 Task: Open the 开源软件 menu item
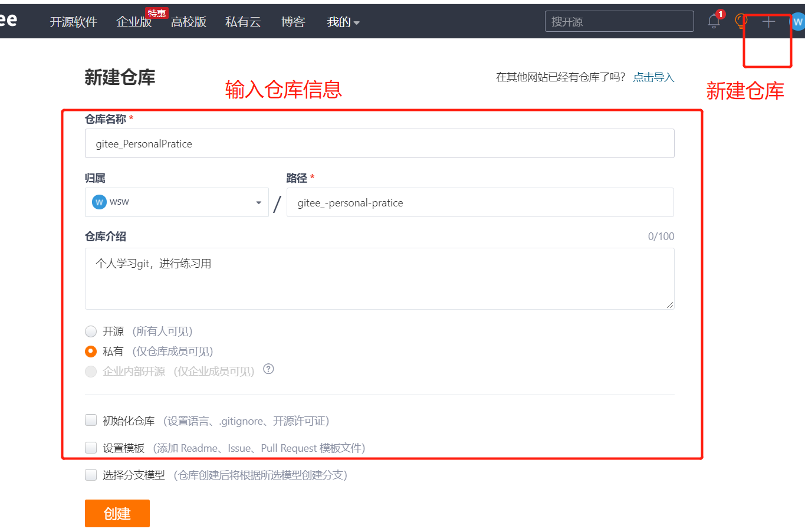(x=73, y=22)
